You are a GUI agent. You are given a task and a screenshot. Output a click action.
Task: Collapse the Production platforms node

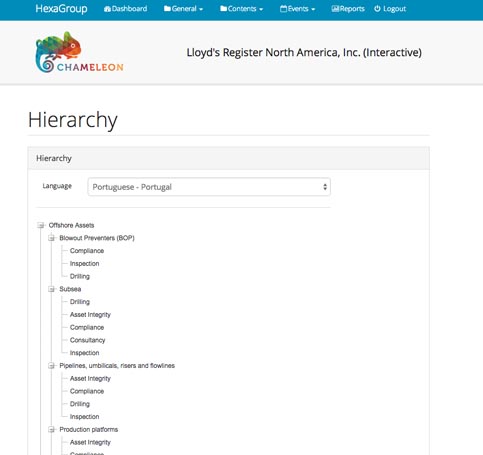(x=51, y=430)
